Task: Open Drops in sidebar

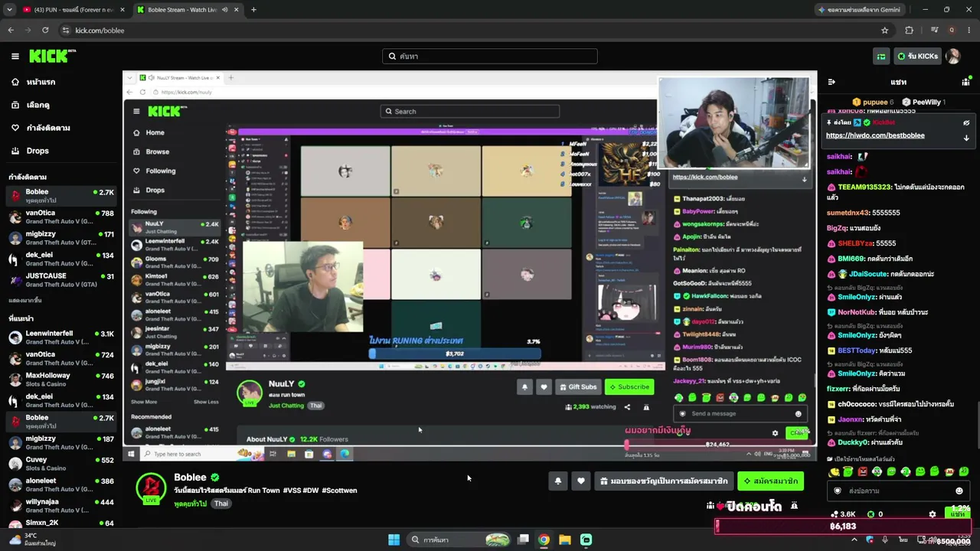Action: click(38, 151)
